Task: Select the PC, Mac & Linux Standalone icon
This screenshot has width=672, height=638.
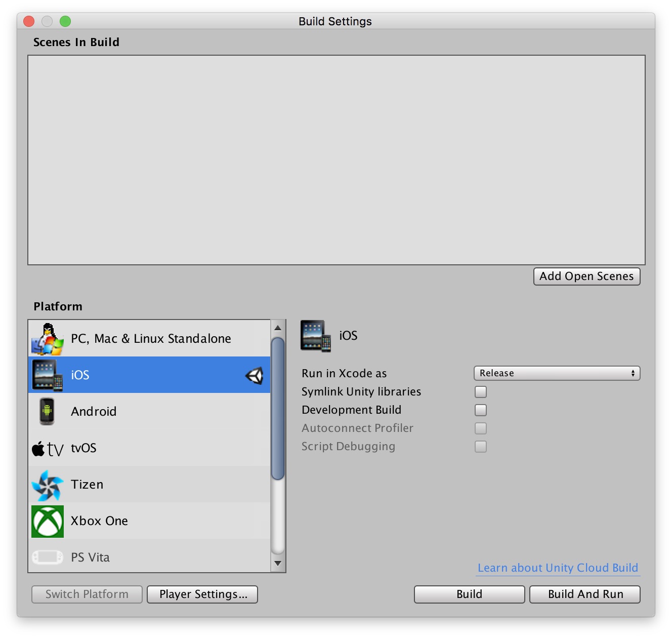Action: pos(47,338)
